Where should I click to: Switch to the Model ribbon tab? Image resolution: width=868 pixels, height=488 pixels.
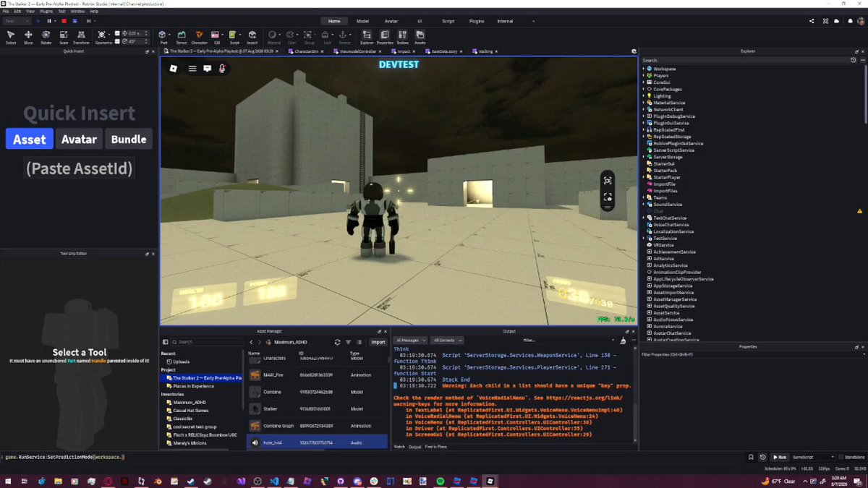click(362, 21)
